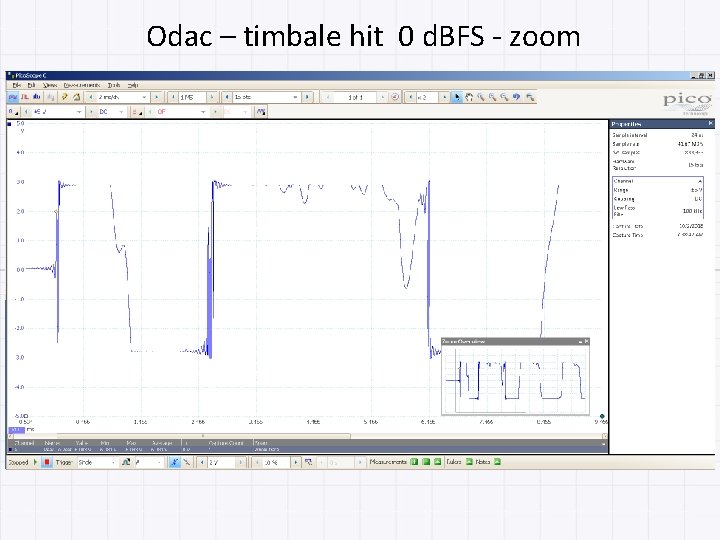Switch to Persistence Mode icon

tap(25, 97)
